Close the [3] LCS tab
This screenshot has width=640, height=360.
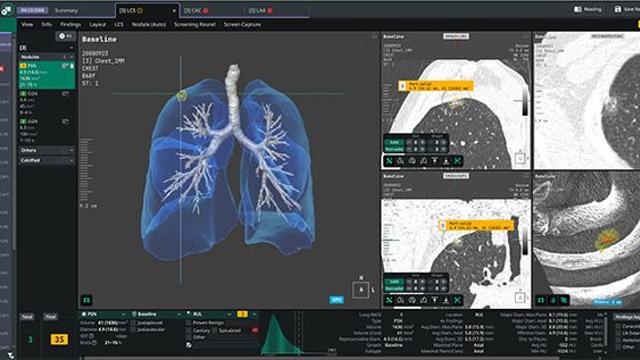click(x=174, y=11)
